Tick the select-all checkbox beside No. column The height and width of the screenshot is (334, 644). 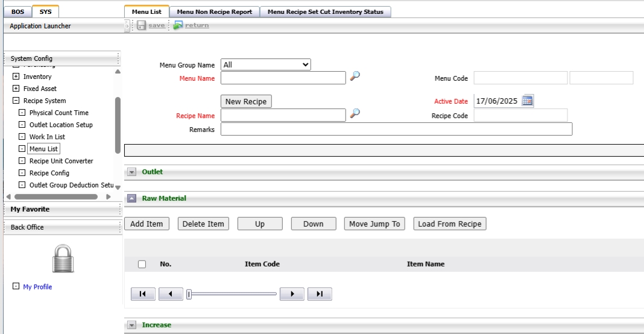(142, 264)
